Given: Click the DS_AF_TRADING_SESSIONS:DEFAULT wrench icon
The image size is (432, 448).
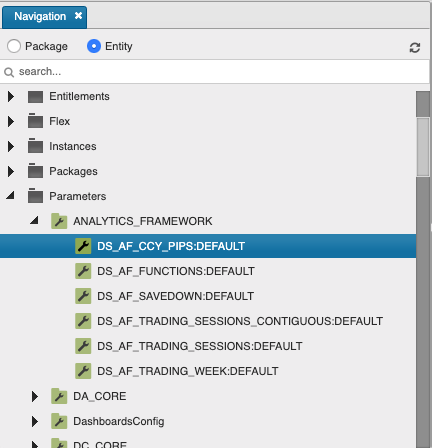Looking at the screenshot, I should click(x=83, y=346).
